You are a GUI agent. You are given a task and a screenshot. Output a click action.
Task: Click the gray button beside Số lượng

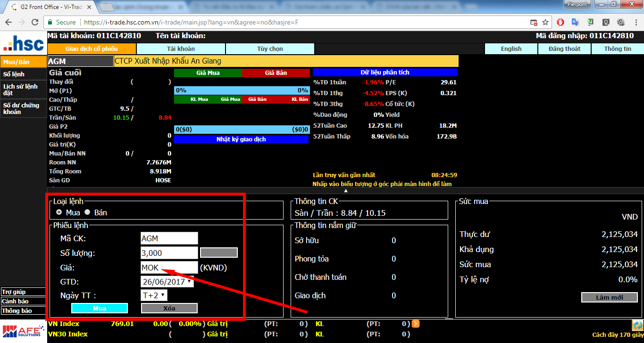click(219, 253)
